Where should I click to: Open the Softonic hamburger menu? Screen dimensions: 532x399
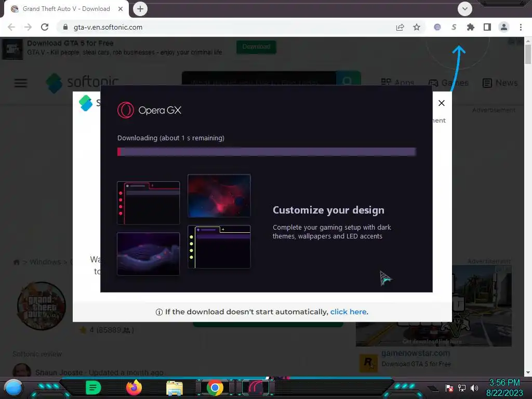pyautogui.click(x=21, y=83)
